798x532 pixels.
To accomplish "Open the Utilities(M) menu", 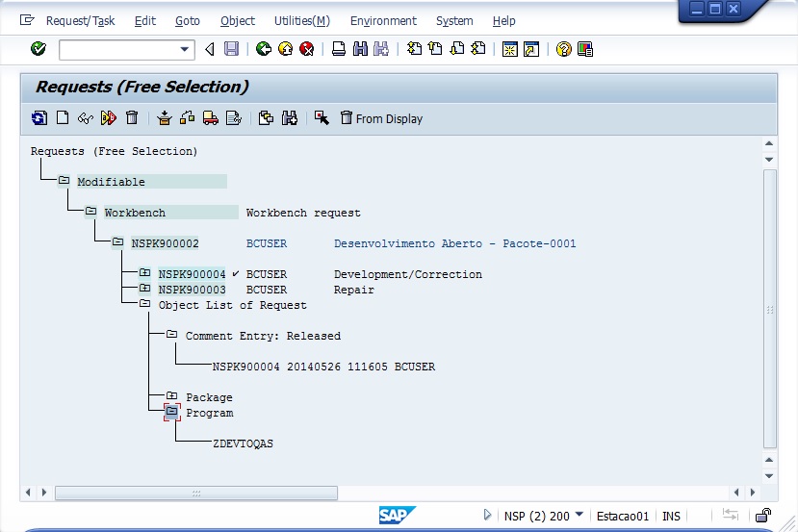I will [x=301, y=20].
